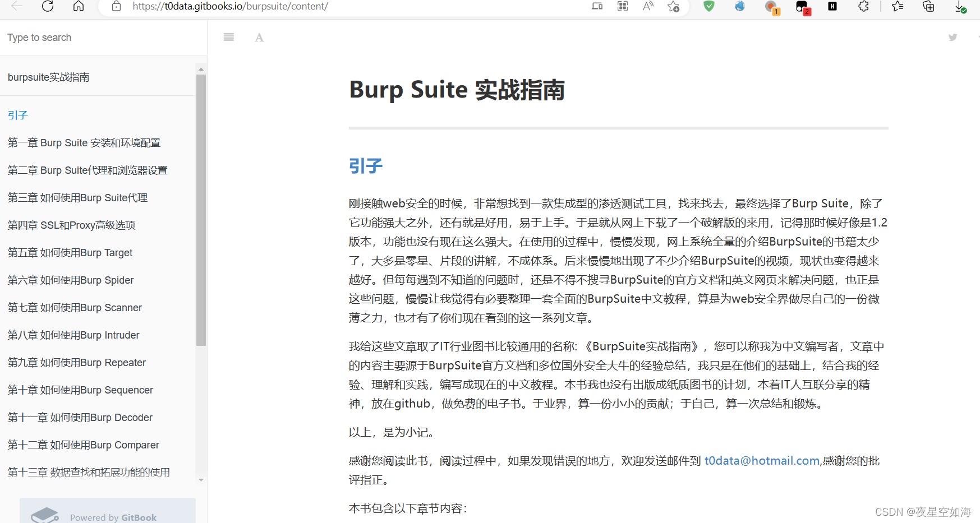
Task: Focus the Type to search field
Action: 103,38
